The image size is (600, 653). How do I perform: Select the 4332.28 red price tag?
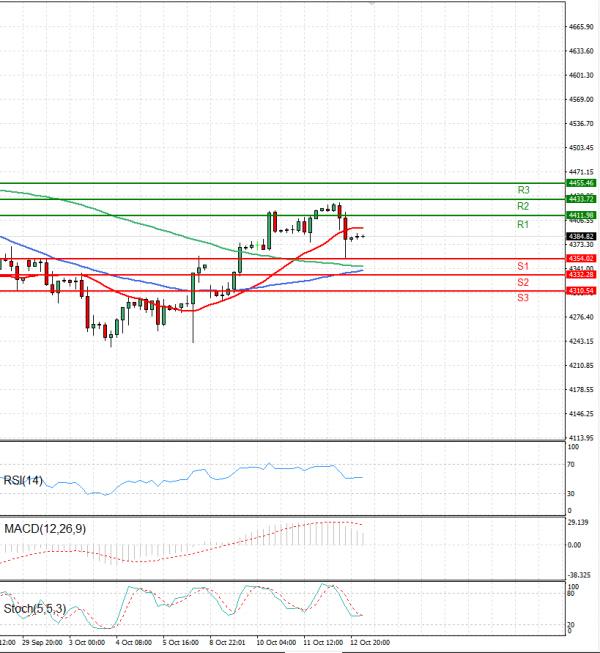(x=581, y=275)
